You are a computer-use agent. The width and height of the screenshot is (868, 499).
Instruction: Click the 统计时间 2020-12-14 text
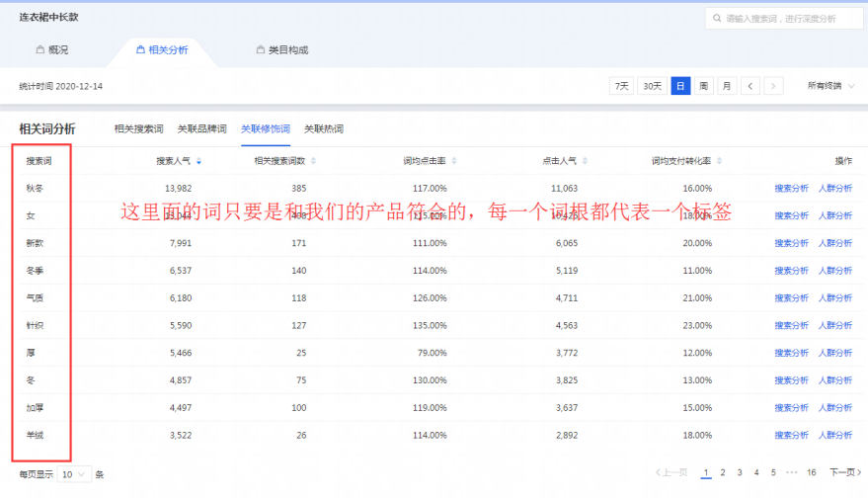tap(61, 86)
